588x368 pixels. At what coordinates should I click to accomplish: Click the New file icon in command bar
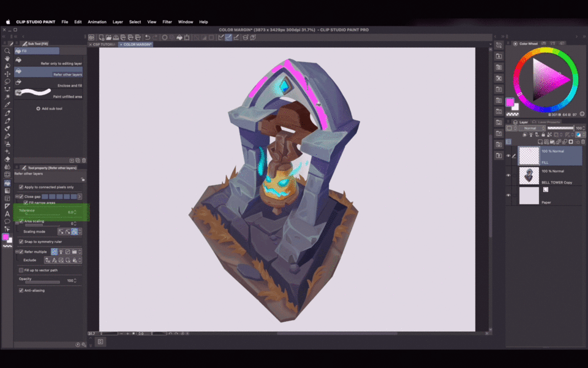coord(101,37)
